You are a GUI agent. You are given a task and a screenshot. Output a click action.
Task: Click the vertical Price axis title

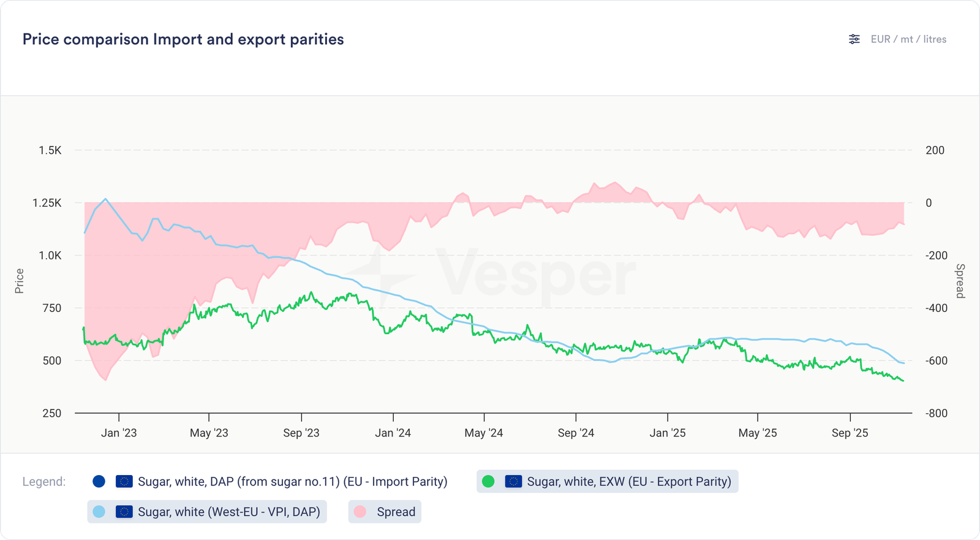click(x=20, y=281)
